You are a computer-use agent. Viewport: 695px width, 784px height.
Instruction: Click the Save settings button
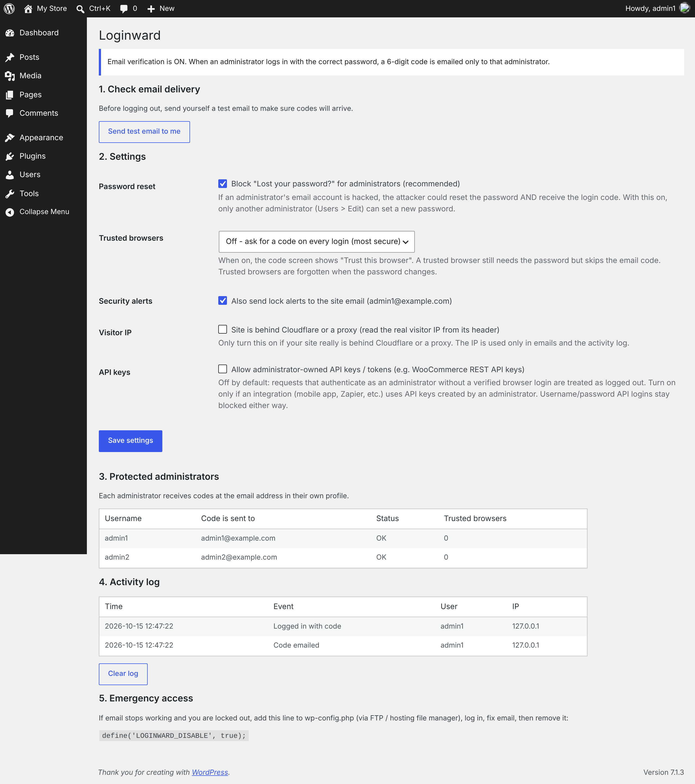(130, 441)
